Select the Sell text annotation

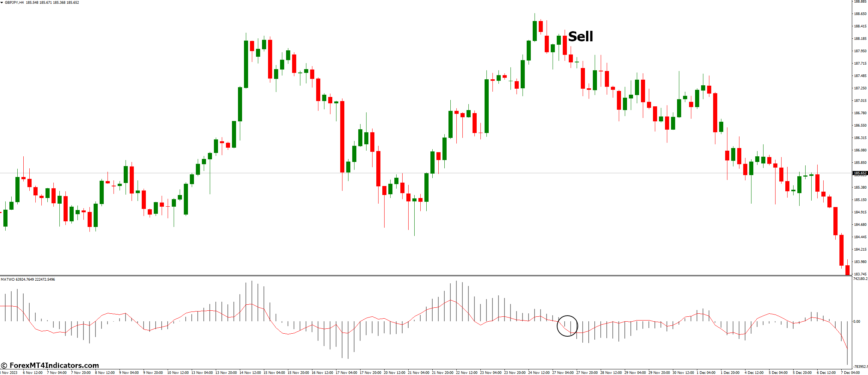(x=580, y=36)
